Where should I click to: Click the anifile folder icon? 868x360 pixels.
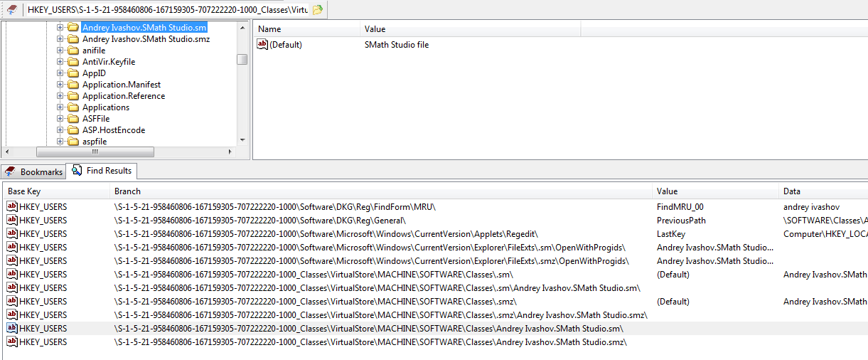coord(73,51)
